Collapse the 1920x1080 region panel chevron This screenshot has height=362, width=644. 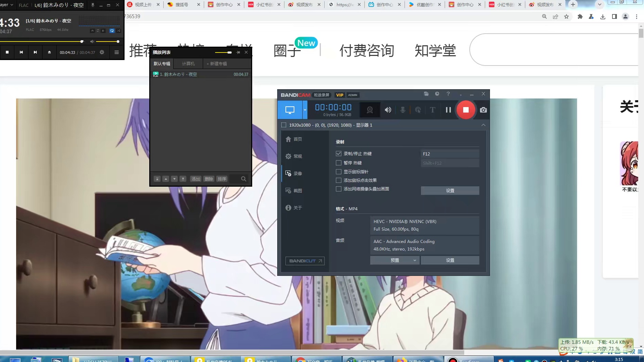[483, 125]
